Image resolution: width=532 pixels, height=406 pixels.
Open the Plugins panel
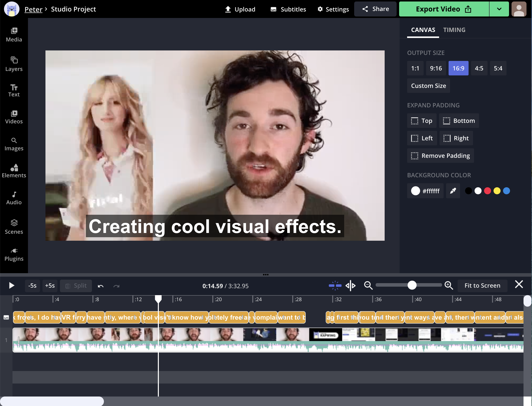(14, 254)
